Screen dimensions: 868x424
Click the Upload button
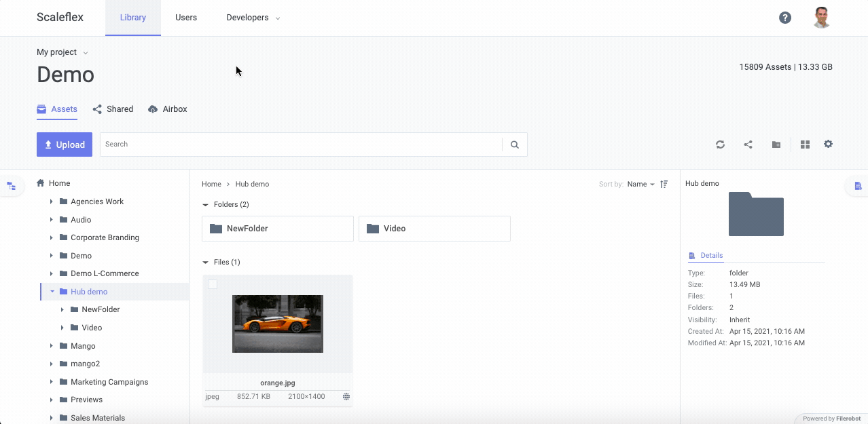pos(65,144)
